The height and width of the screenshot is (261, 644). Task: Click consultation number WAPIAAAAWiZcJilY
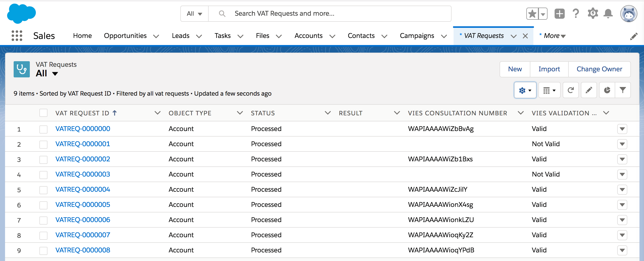[x=438, y=189]
